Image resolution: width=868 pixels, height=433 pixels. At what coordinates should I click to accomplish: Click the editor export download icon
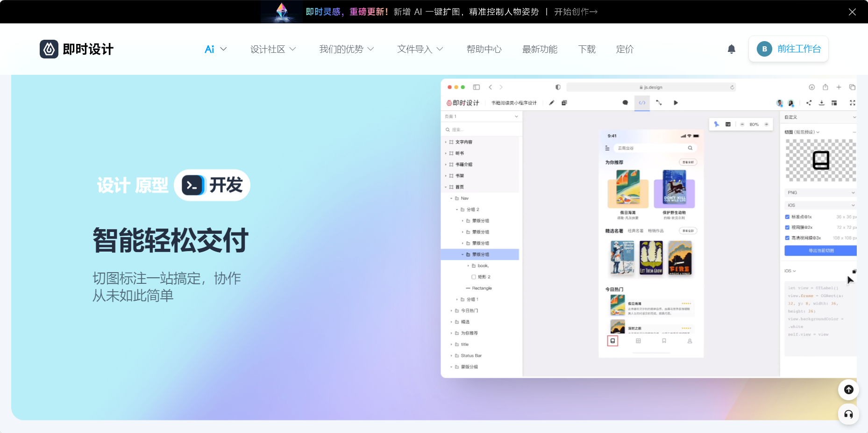point(821,102)
